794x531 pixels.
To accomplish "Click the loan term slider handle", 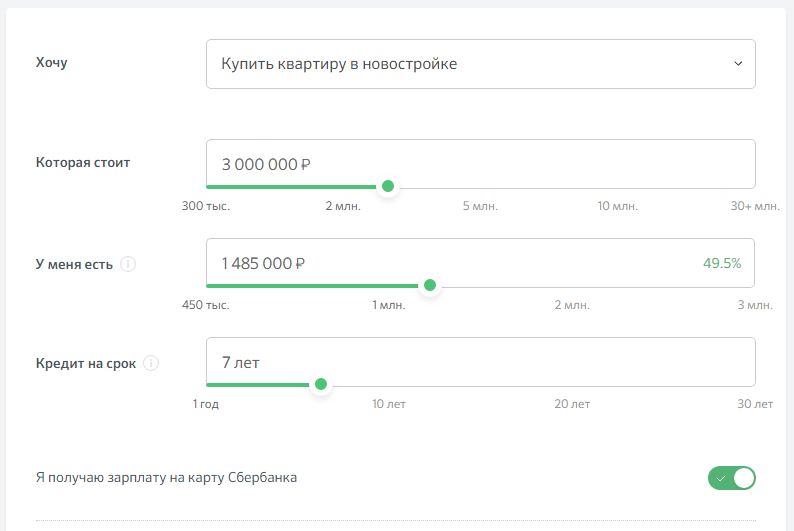I will 321,385.
